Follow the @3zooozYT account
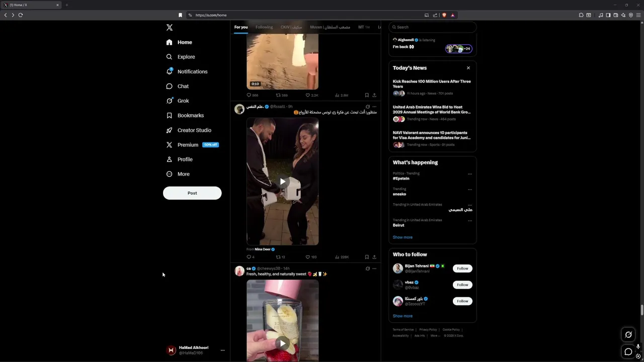Viewport: 644px width, 362px height. [462, 301]
